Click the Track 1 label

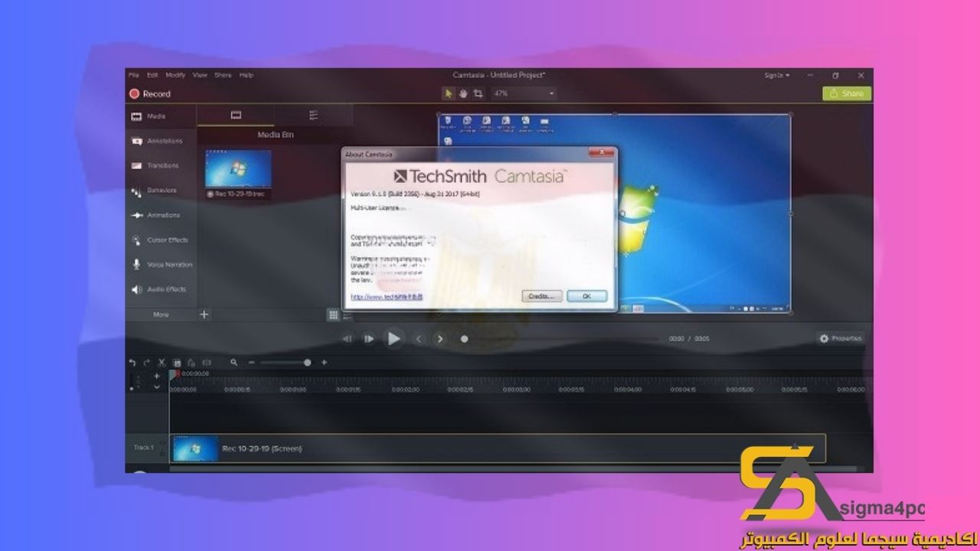(x=143, y=448)
